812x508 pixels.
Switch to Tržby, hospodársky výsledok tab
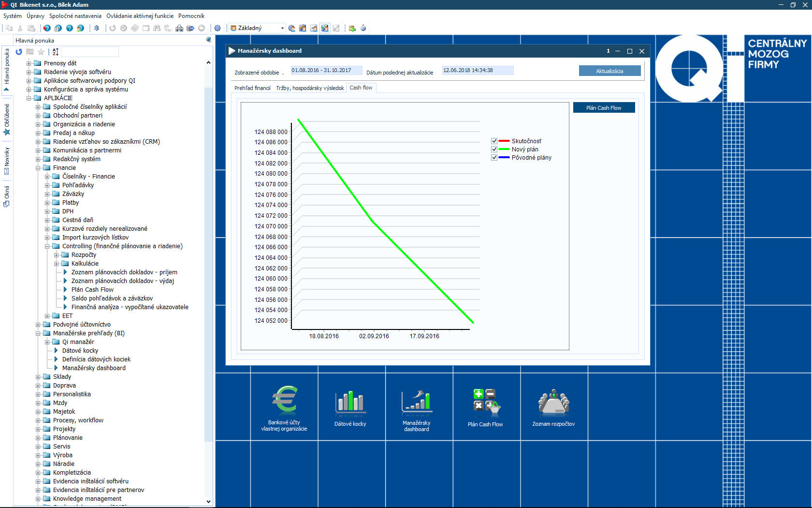pyautogui.click(x=310, y=88)
